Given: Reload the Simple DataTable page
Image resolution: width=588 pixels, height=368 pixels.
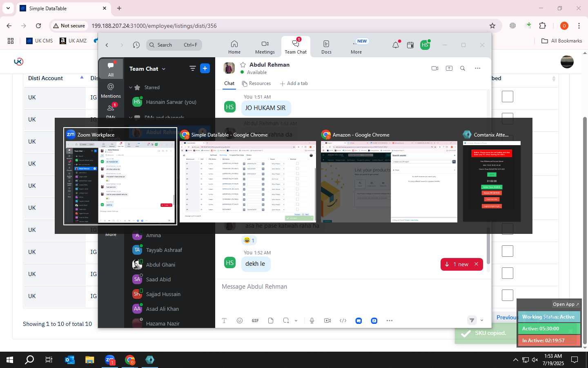Looking at the screenshot, I should (x=38, y=26).
